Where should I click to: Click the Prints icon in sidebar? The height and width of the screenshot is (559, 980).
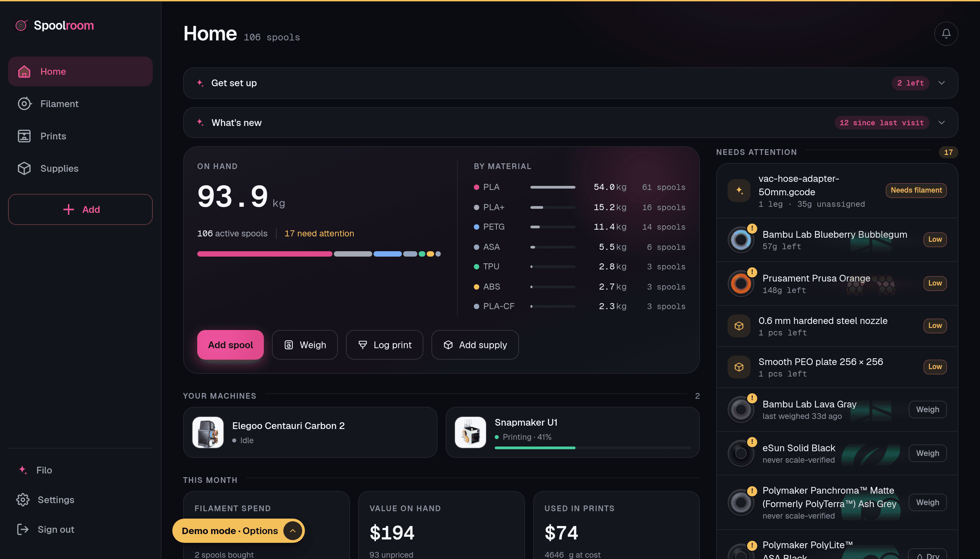(24, 136)
